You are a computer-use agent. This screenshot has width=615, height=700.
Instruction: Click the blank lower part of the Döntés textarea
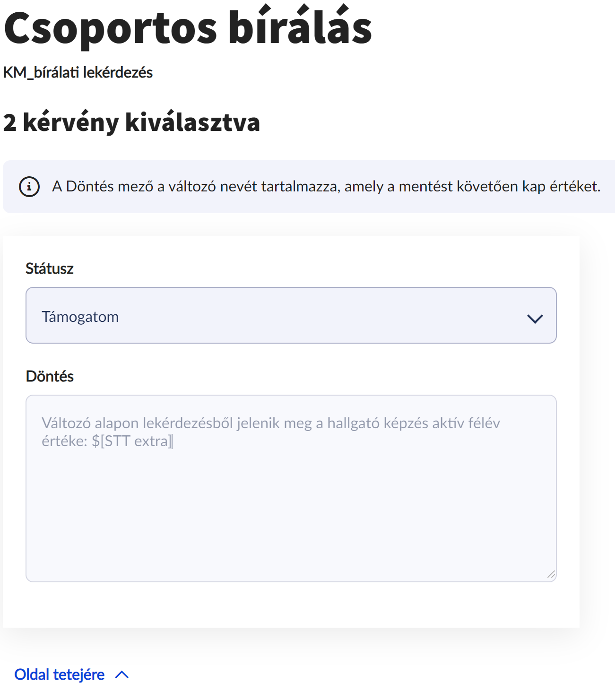coord(291,529)
